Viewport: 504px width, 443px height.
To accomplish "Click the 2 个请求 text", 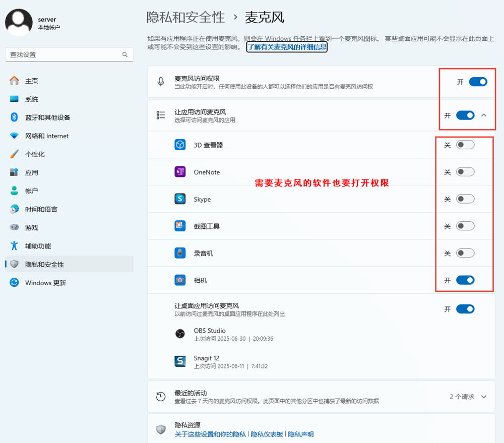I will (x=462, y=397).
